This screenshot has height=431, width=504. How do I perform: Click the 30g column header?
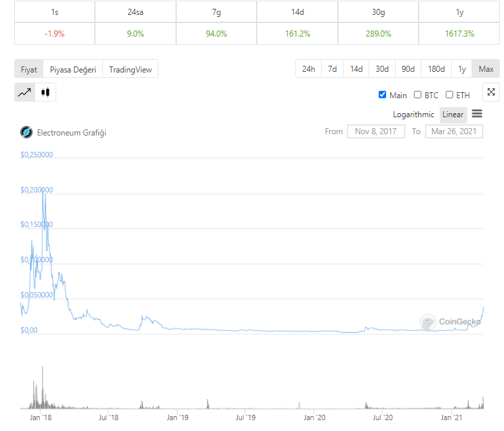coord(378,12)
